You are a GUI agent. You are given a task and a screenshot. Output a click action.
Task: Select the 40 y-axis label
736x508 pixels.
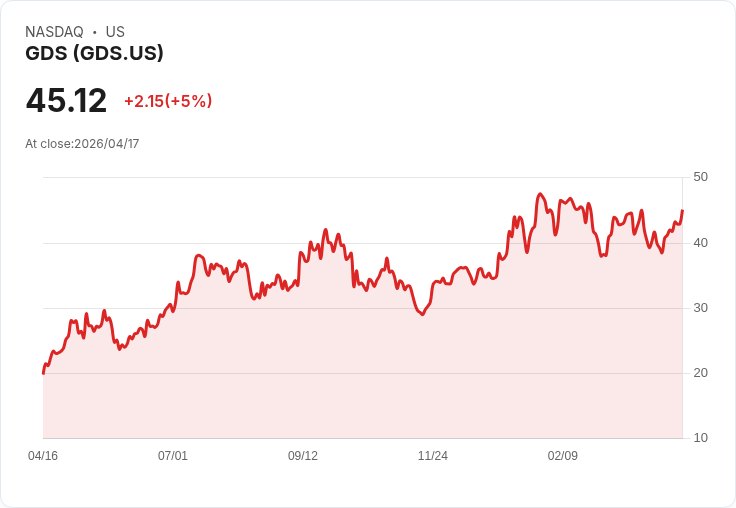click(x=700, y=243)
